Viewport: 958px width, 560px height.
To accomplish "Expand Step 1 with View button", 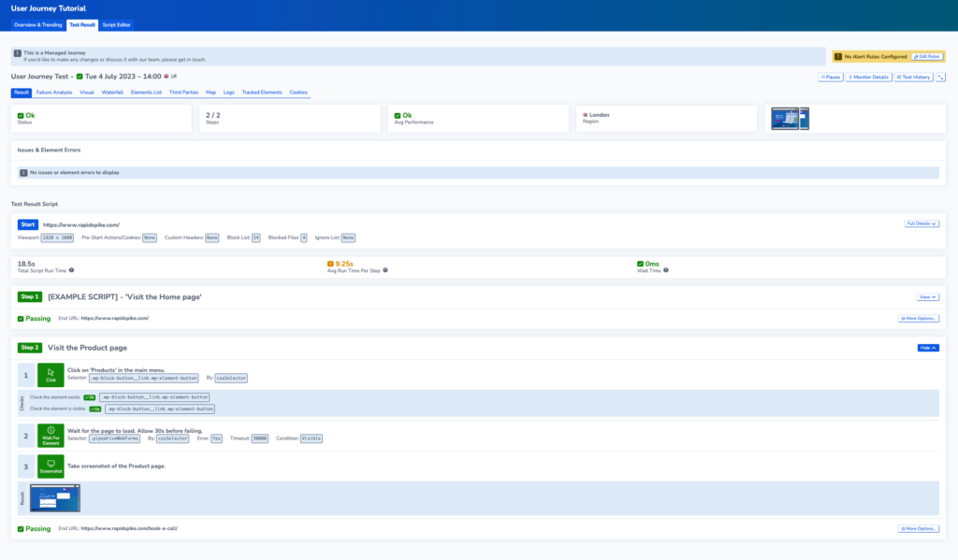I will tap(927, 296).
